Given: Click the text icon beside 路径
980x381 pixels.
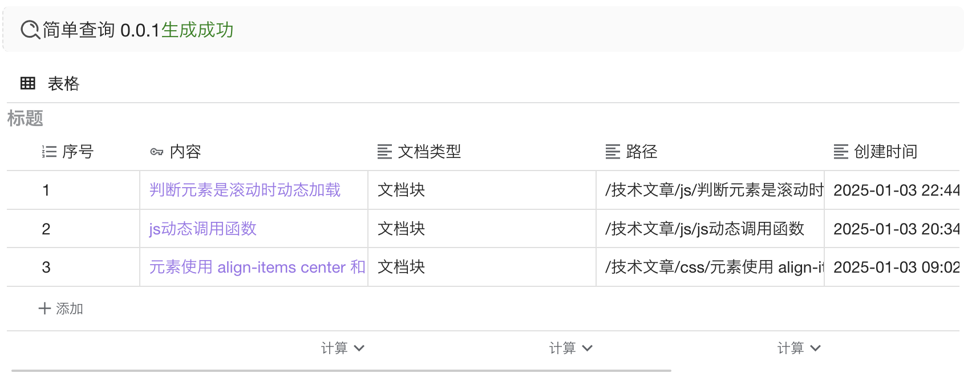Looking at the screenshot, I should pyautogui.click(x=613, y=152).
